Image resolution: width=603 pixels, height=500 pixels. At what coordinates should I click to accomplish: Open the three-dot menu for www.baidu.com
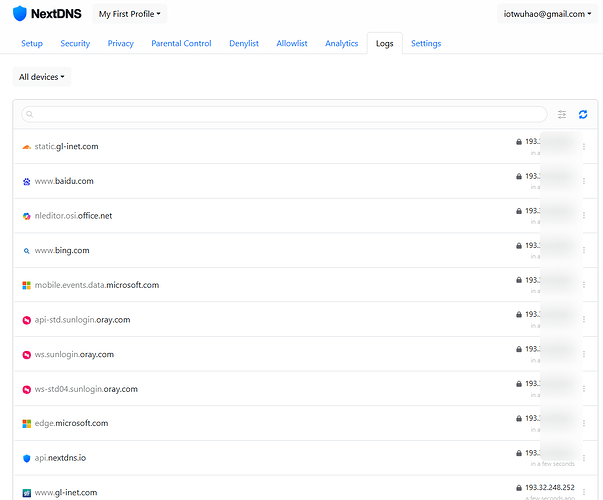pyautogui.click(x=584, y=181)
